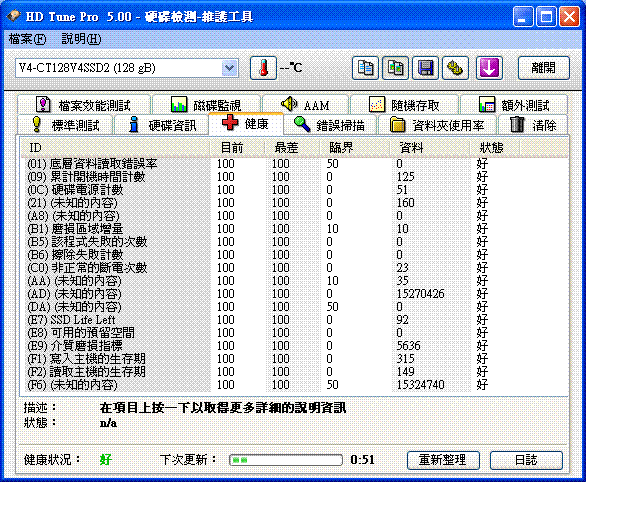Select the 健康 health tab
Viewport: 640px width, 512px height.
246,123
